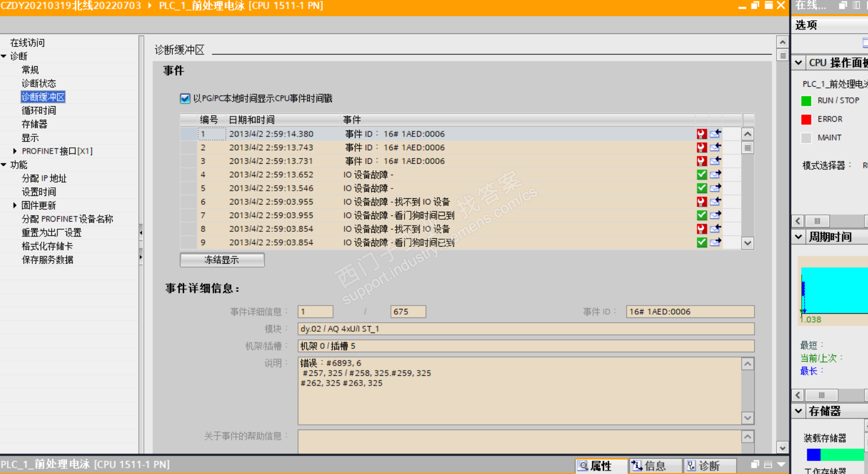The image size is (868, 474).
Task: Collapse the 存储器 section in right panel
Action: [x=799, y=411]
